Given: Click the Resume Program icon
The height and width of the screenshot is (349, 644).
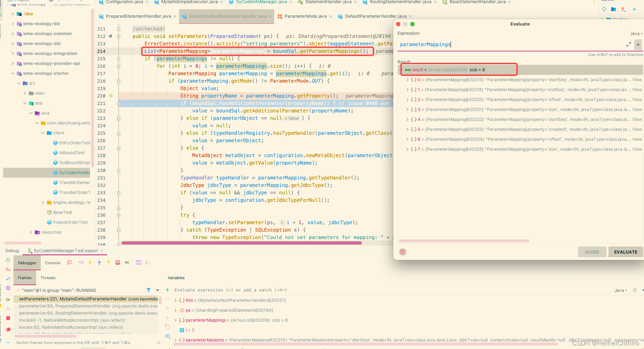Looking at the screenshot, I should click(x=8, y=300).
